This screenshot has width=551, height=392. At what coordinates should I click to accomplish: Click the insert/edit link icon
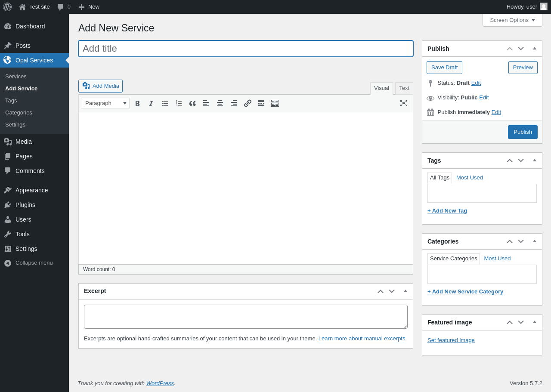pyautogui.click(x=248, y=103)
